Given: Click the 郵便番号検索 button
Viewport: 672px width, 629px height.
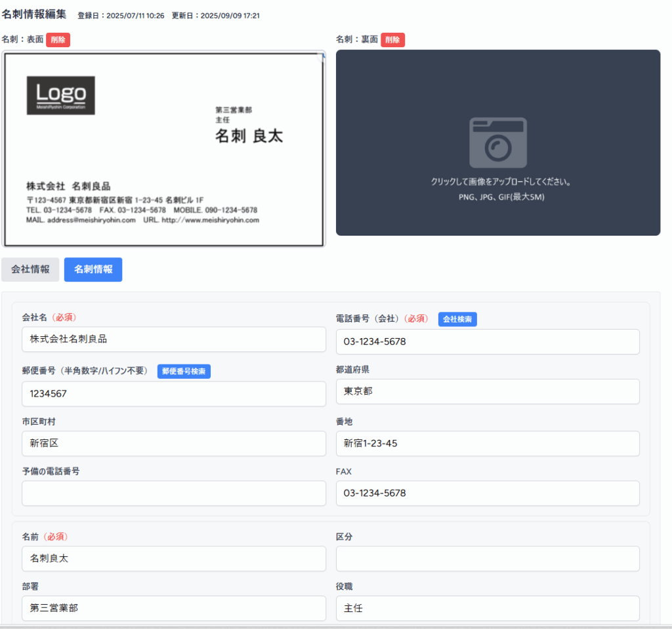Looking at the screenshot, I should 184,372.
